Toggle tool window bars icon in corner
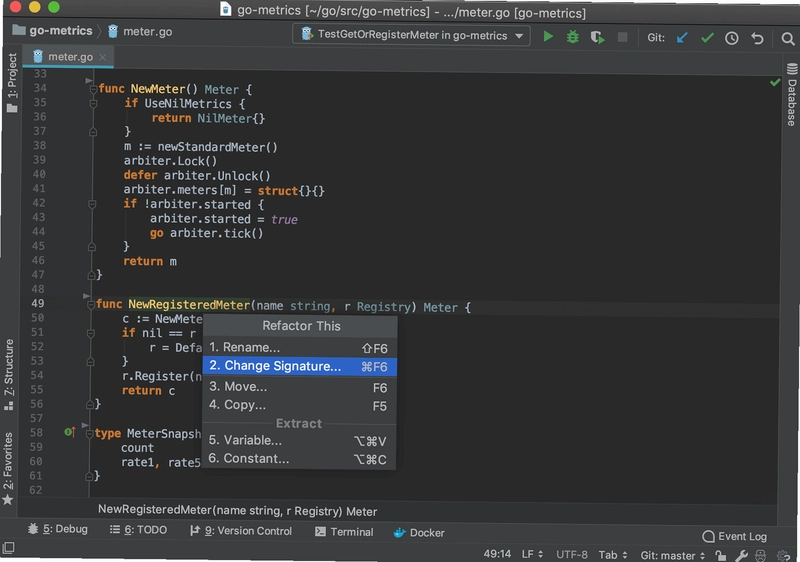The width and height of the screenshot is (800, 562). tap(8, 549)
